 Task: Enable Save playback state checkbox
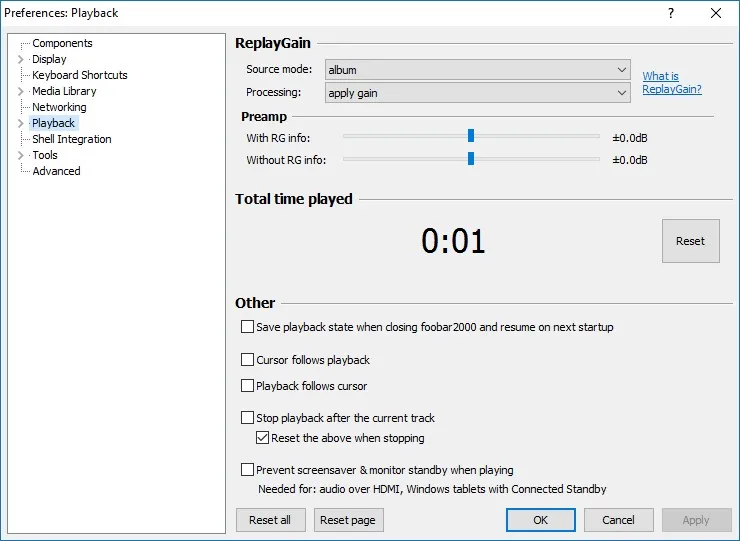click(x=247, y=327)
